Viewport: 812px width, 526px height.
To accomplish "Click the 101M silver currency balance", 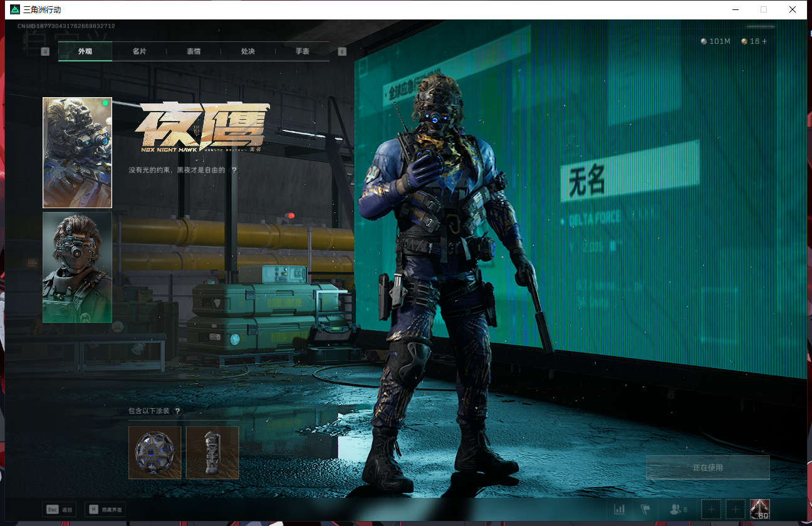I will point(716,41).
